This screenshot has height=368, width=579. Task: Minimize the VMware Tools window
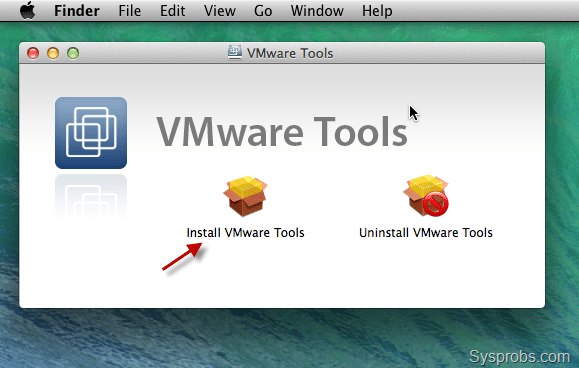click(53, 53)
